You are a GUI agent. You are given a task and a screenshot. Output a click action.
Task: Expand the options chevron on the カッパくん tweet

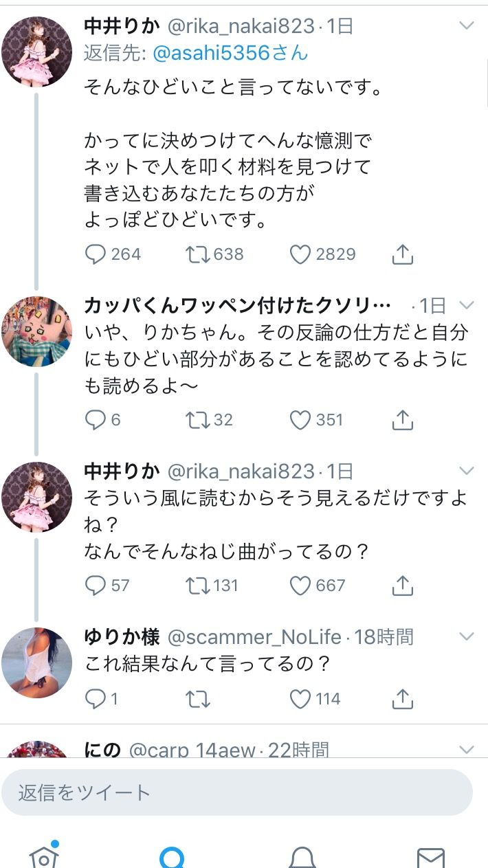(x=467, y=305)
